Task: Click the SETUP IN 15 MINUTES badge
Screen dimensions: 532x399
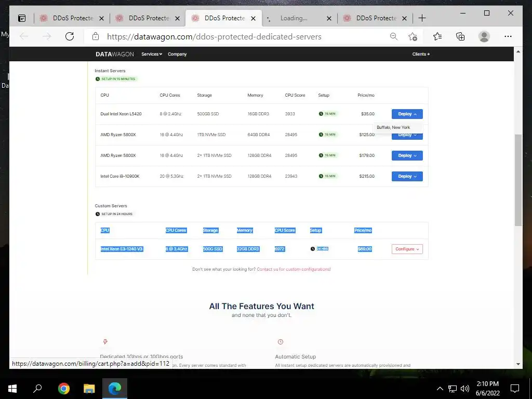Action: (x=116, y=79)
